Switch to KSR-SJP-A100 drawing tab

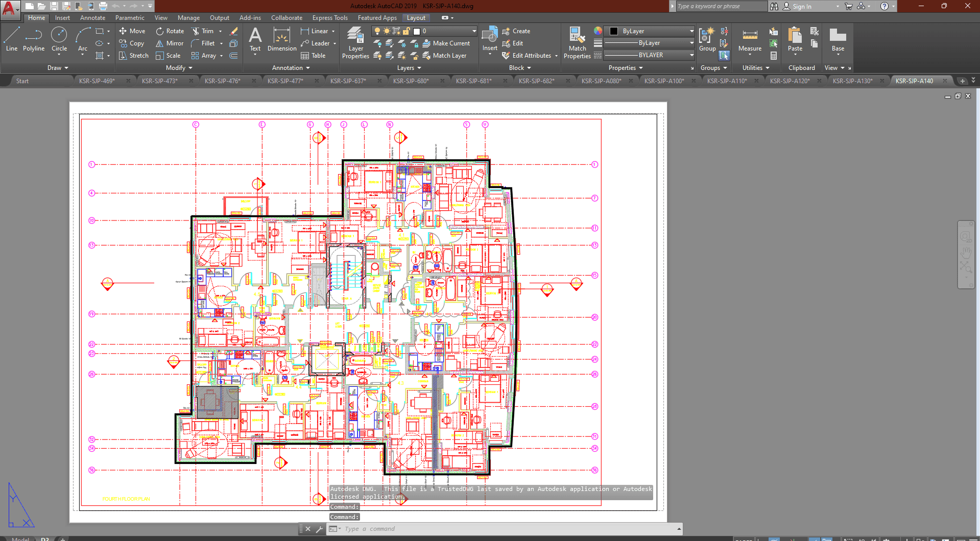pyautogui.click(x=664, y=81)
